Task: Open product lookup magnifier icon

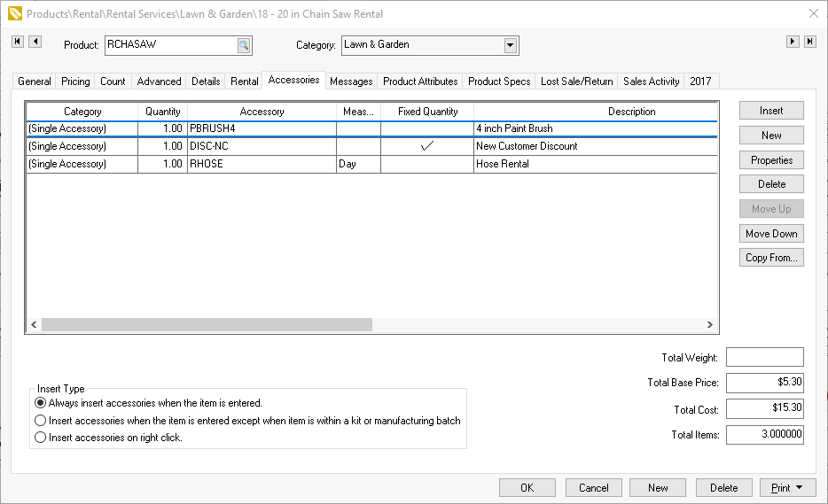Action: (x=244, y=45)
